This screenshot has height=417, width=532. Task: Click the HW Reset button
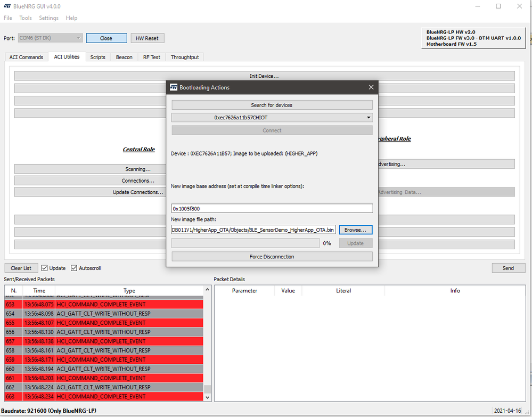click(x=148, y=38)
